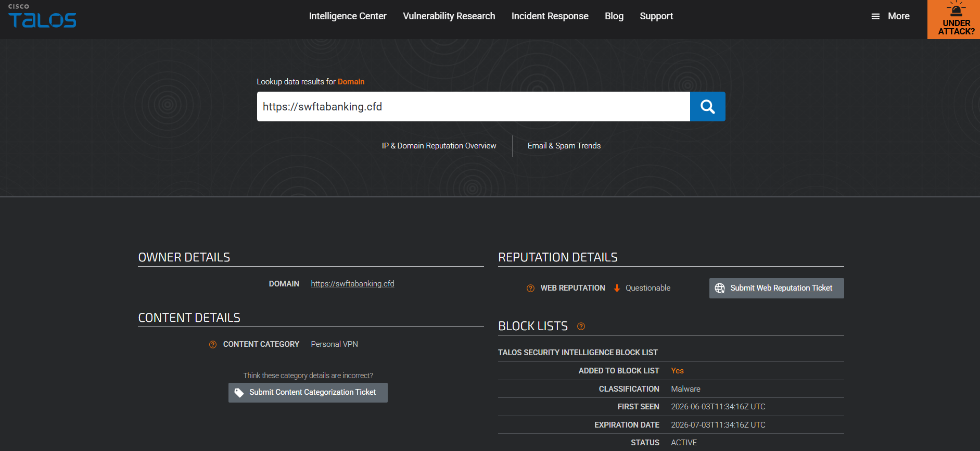980x451 pixels.
Task: Click the Reputation Details heading
Action: [558, 257]
